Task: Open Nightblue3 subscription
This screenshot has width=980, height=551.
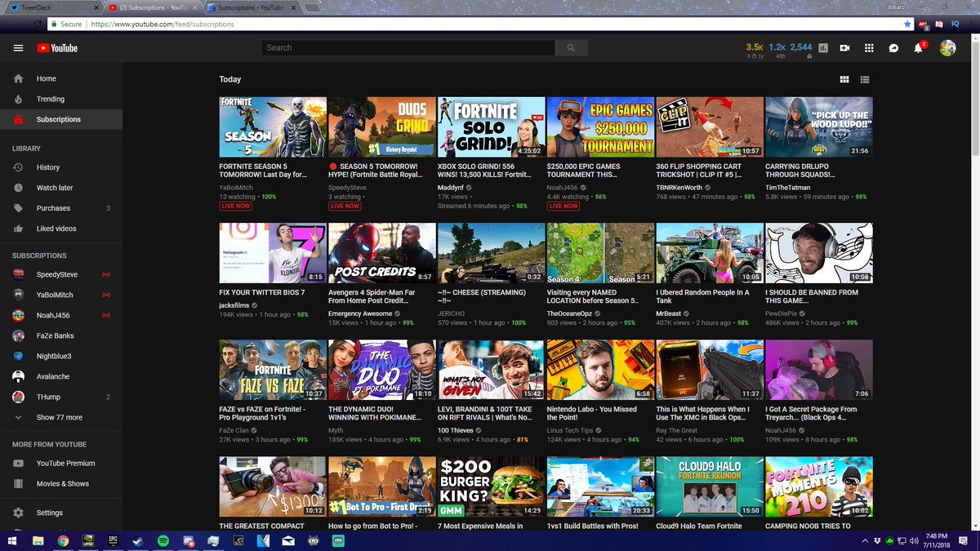Action: tap(61, 356)
